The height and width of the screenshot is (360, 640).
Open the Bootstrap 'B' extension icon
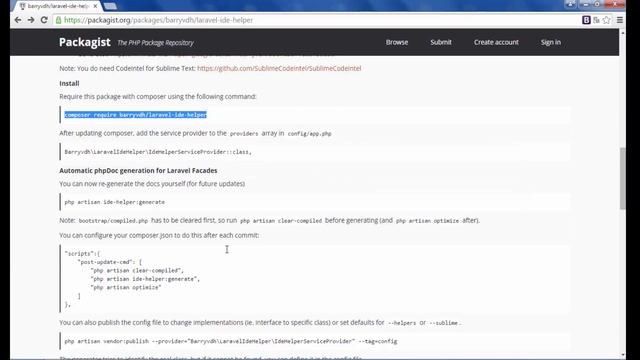coord(586,20)
